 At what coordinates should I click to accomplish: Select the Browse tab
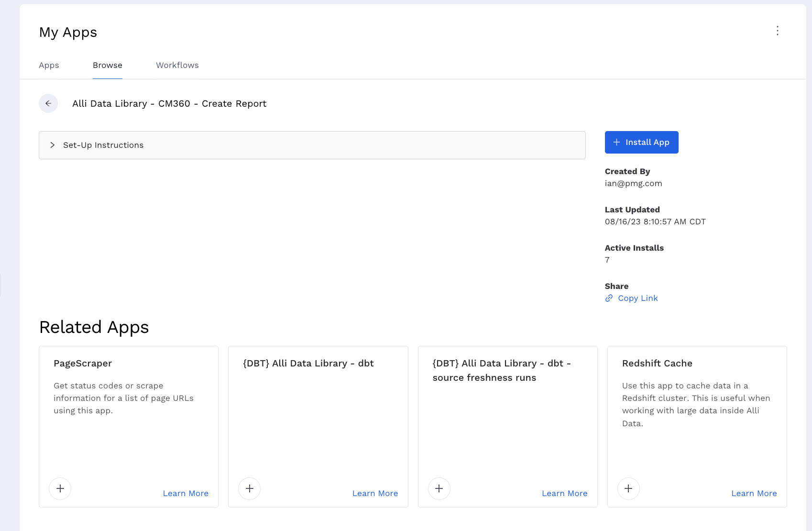pyautogui.click(x=108, y=65)
